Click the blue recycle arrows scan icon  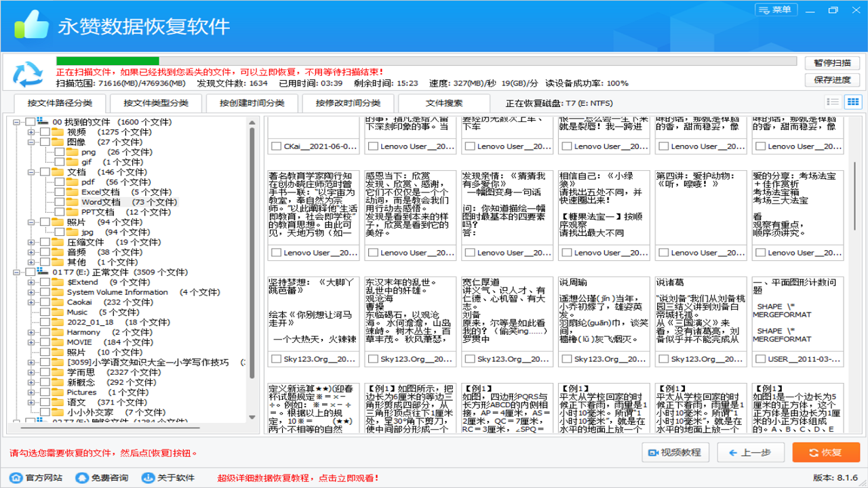pos(28,75)
